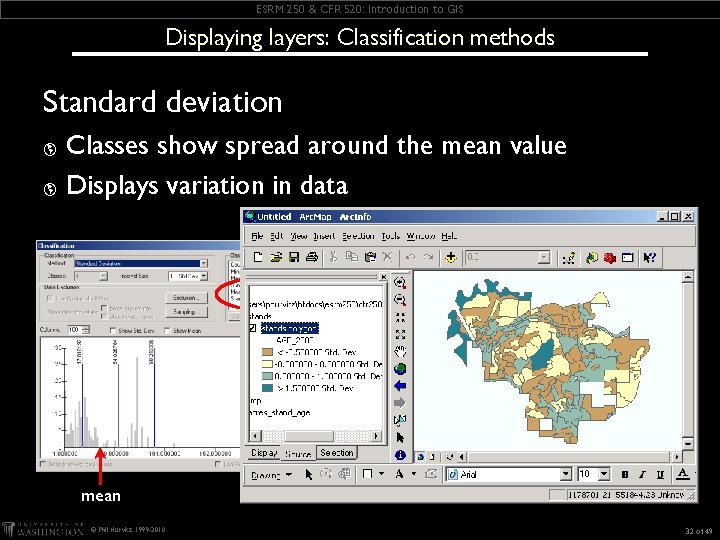The image size is (720, 540).
Task: Toggle Underline text formatting button
Action: coord(660,474)
